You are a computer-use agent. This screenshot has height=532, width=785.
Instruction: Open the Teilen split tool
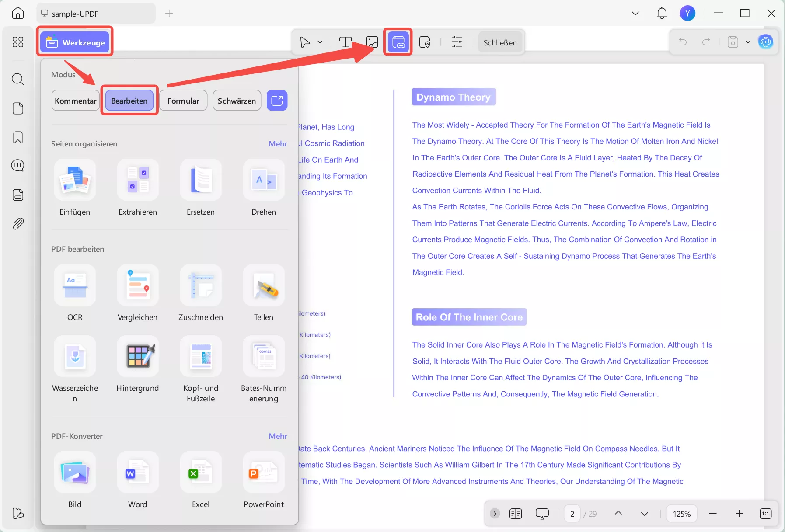pos(264,285)
